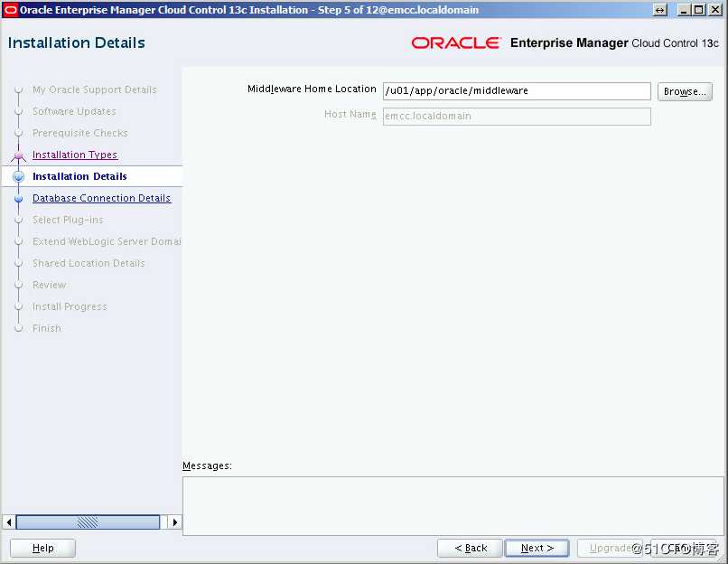Click the Messages text area
Viewport: 728px width, 564px height.
[x=453, y=506]
